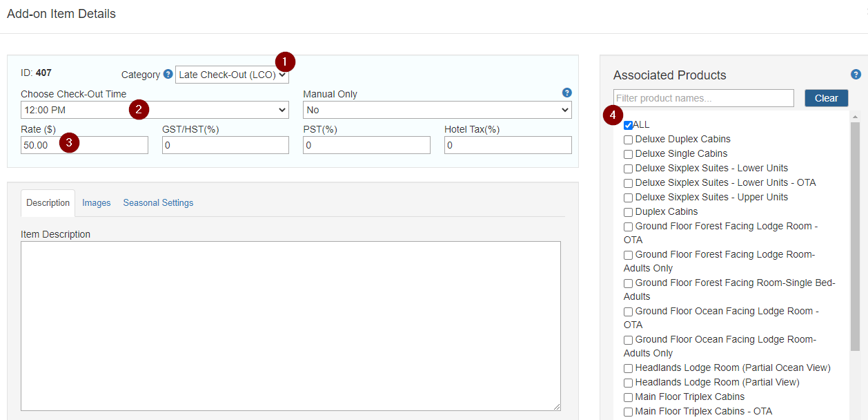Click red badge 1 near the Category dropdown
868x420 pixels.
284,61
